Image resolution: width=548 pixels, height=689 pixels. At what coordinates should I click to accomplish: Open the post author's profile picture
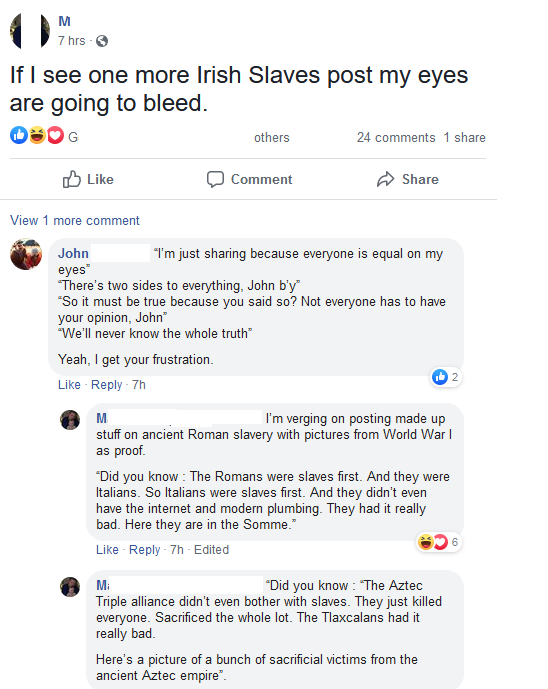point(30,31)
